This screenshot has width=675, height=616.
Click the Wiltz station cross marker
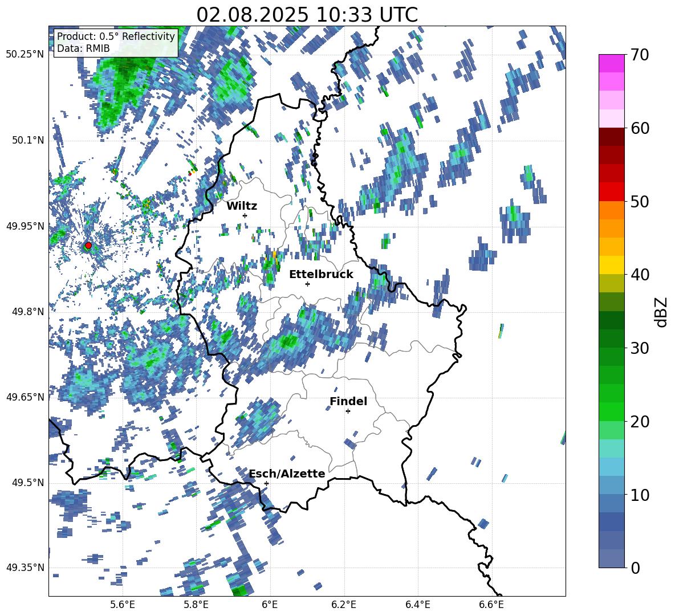[x=245, y=215]
